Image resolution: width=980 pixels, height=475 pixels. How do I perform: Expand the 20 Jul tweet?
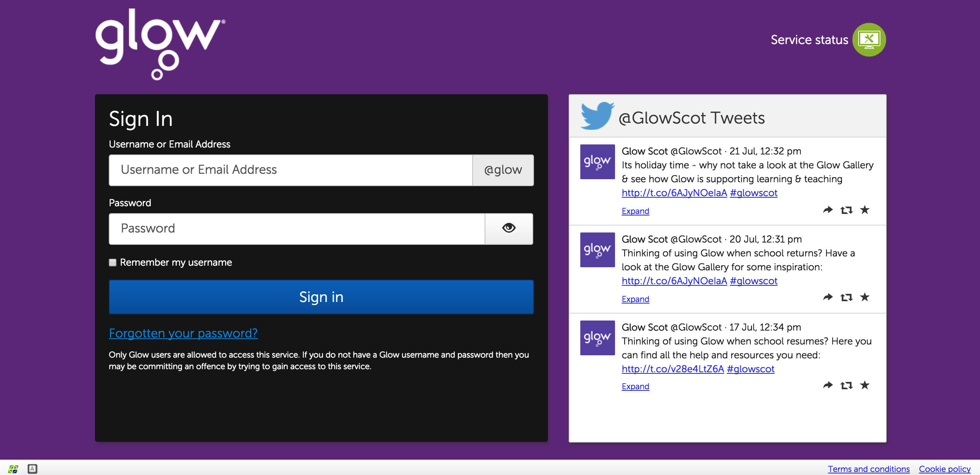coord(635,299)
